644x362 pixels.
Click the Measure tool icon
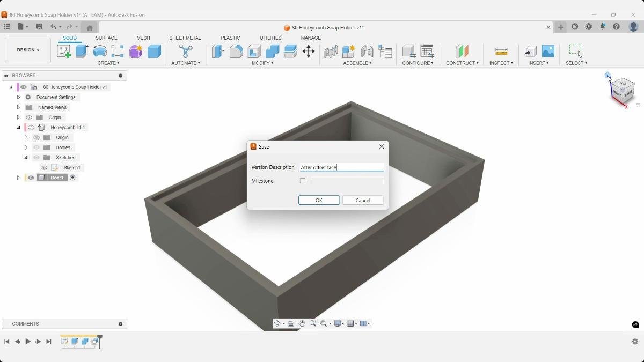pos(501,51)
